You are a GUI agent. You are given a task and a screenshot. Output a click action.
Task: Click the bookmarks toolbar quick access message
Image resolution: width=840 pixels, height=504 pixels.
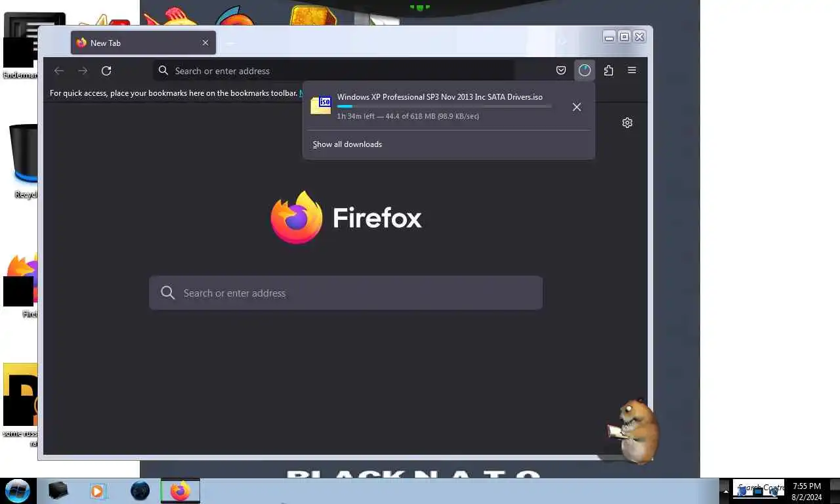[174, 93]
